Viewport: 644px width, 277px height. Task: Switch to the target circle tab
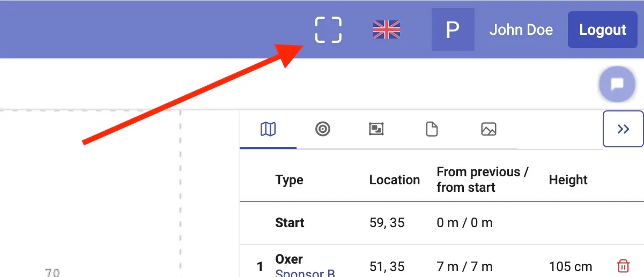tap(322, 129)
